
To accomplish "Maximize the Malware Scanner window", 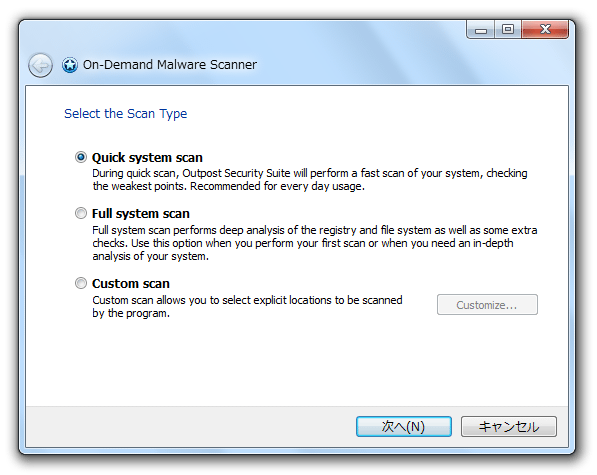I will coord(508,30).
